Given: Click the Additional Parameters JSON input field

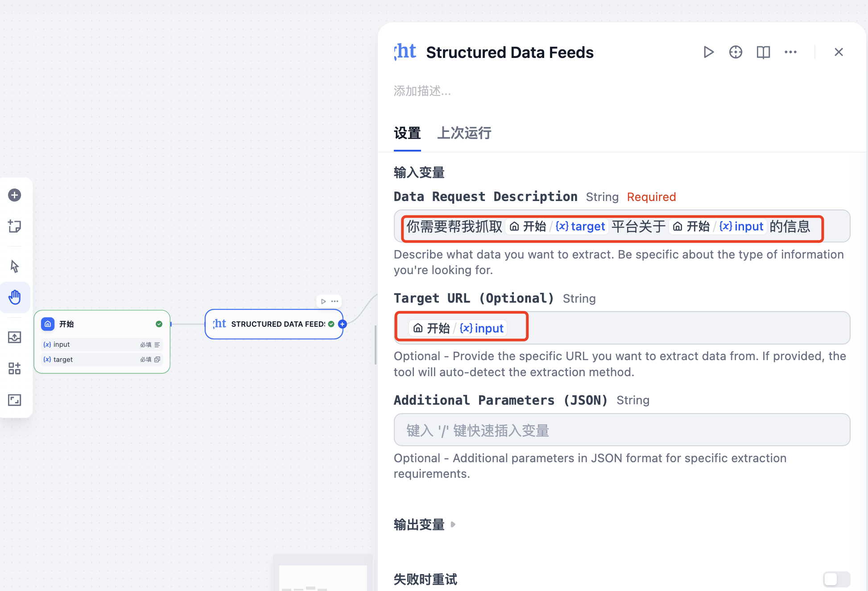Looking at the screenshot, I should pos(622,430).
